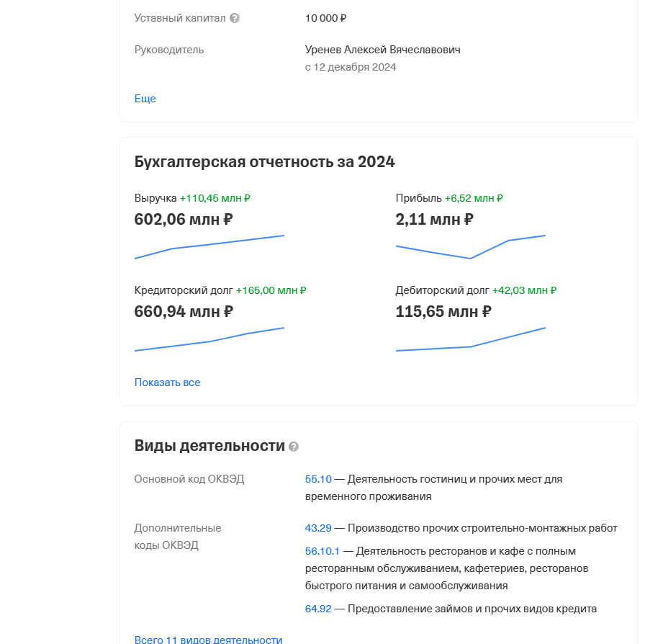Image resolution: width=663 pixels, height=644 pixels.
Task: Click the payables amount 660,94 млн ₽
Action: [184, 312]
